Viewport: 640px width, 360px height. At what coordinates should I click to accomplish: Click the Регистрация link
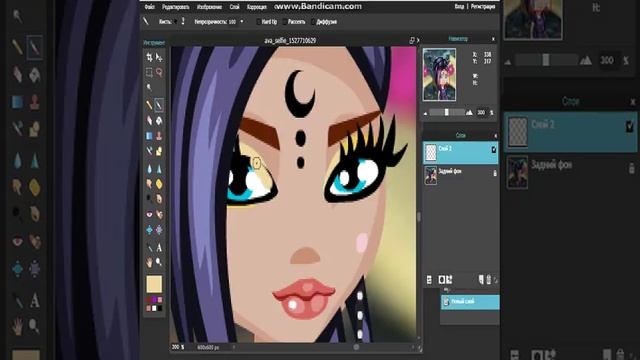(483, 7)
